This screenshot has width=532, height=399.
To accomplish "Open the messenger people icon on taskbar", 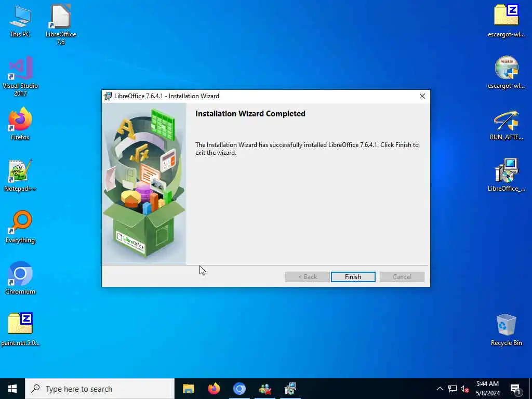I will (264, 389).
